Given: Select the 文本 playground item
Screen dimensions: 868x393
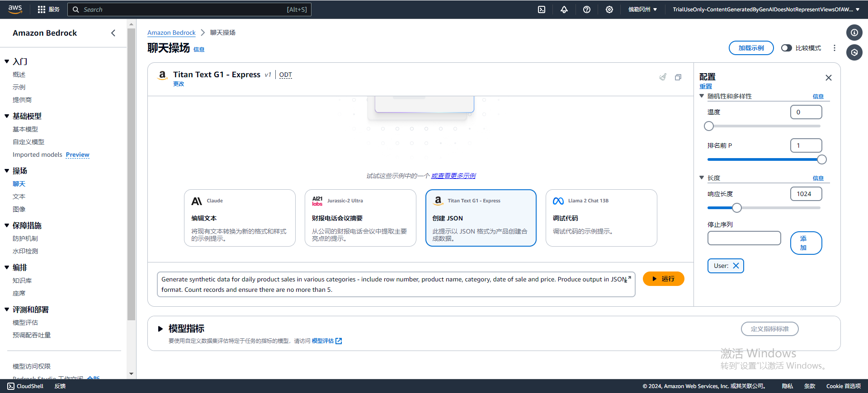Looking at the screenshot, I should click(x=19, y=196).
